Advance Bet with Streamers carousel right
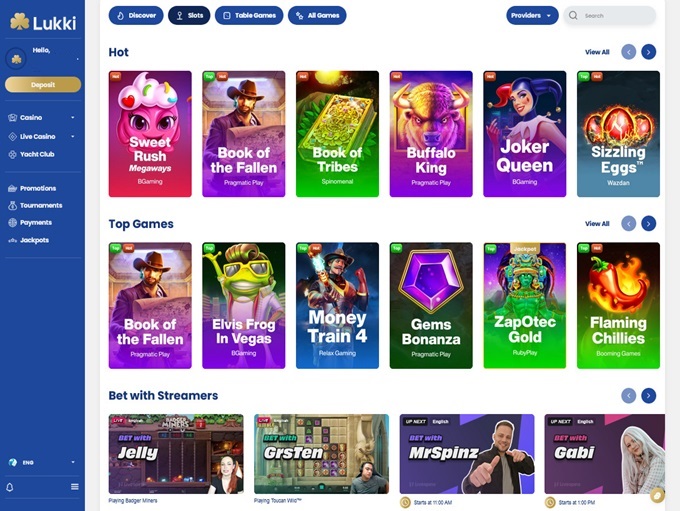 pos(648,396)
